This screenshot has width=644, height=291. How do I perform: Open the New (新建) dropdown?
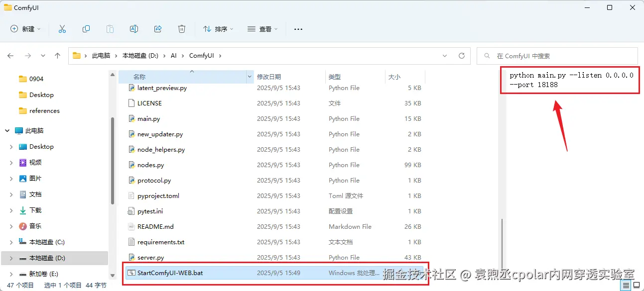coord(26,29)
